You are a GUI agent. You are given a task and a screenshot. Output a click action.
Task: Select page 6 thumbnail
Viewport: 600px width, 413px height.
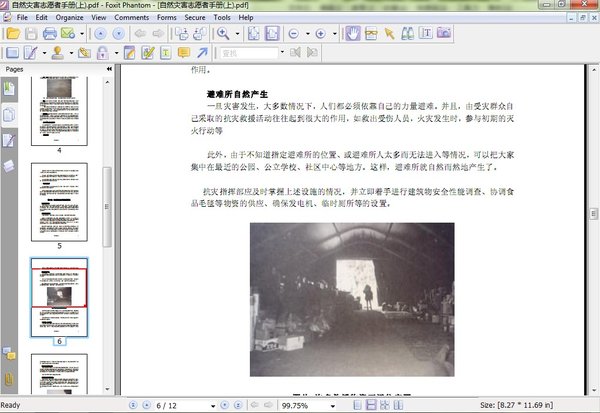(x=59, y=297)
